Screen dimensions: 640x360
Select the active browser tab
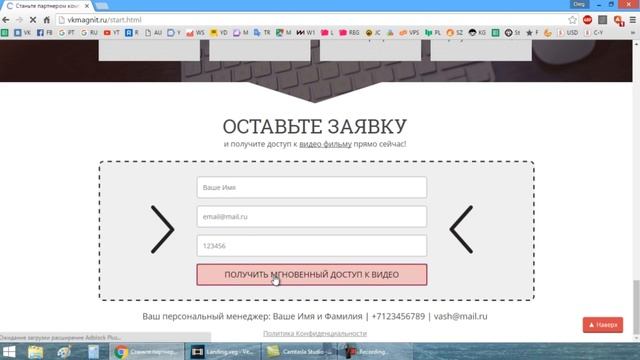click(x=46, y=6)
